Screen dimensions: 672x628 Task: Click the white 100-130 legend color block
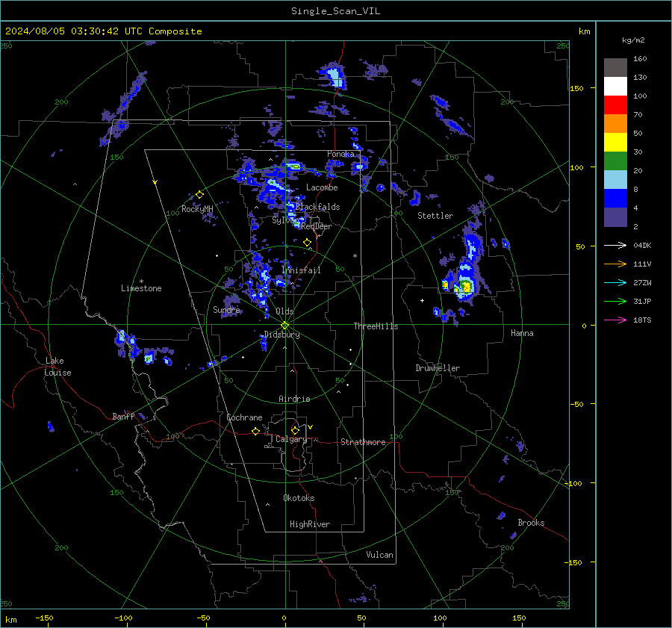(x=615, y=86)
